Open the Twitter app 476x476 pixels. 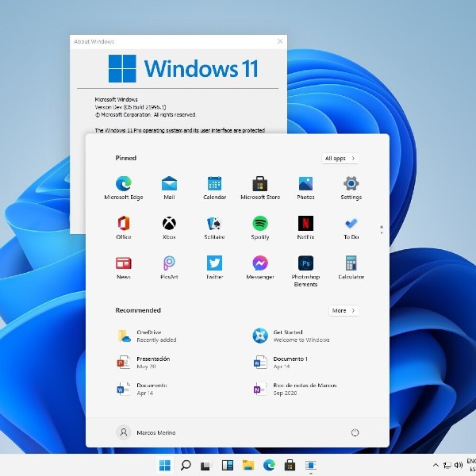coord(215,267)
